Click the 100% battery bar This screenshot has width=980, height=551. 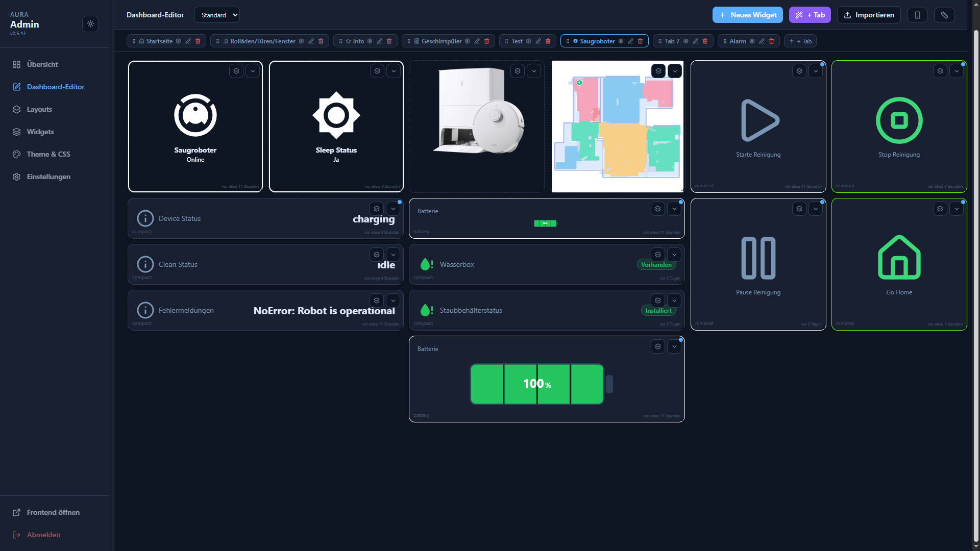(x=537, y=384)
